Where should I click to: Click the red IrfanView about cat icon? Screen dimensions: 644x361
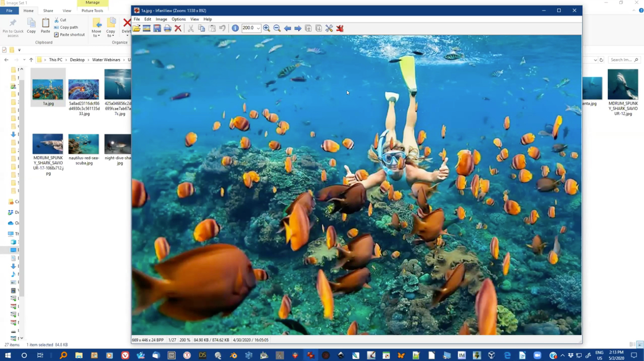[x=340, y=28]
